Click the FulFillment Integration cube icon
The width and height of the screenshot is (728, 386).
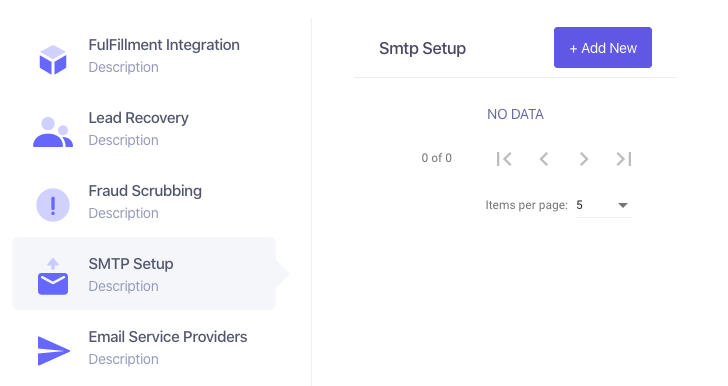(53, 60)
